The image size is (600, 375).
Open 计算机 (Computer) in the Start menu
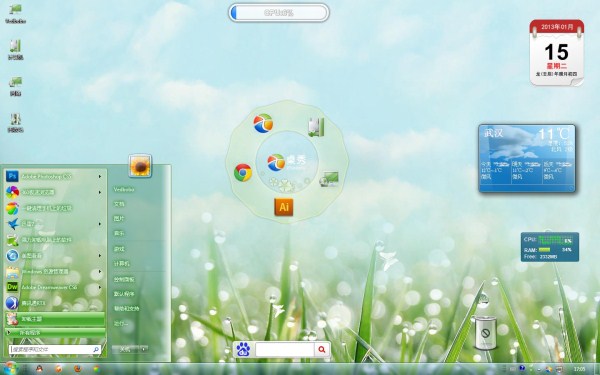(121, 264)
